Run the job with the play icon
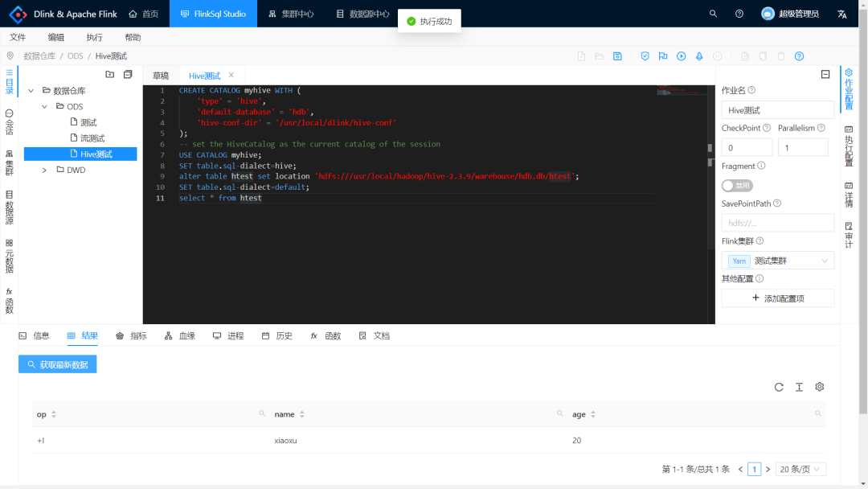This screenshot has height=489, width=868. (682, 56)
